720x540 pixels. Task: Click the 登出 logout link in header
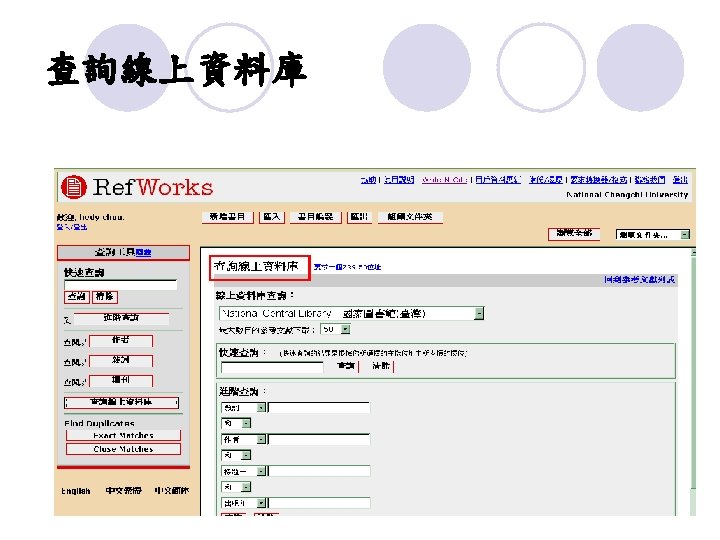680,180
